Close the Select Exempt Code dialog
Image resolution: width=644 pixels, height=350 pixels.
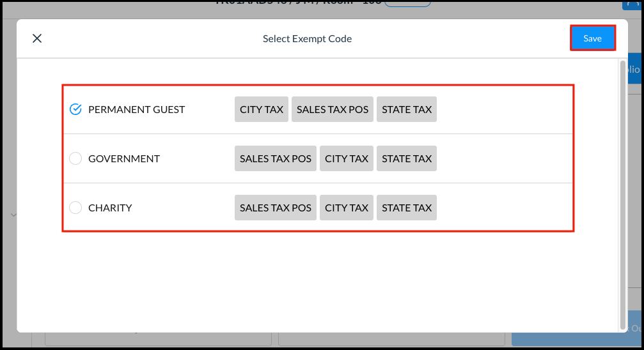click(37, 38)
